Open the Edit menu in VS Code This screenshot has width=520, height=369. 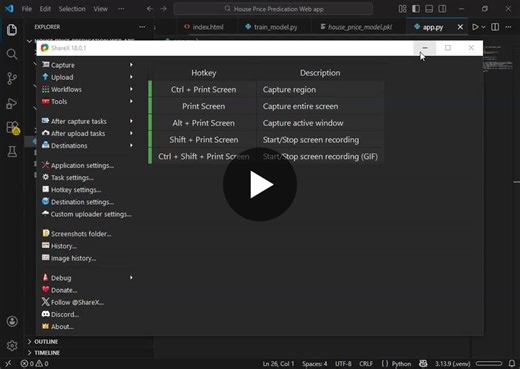tap(45, 9)
